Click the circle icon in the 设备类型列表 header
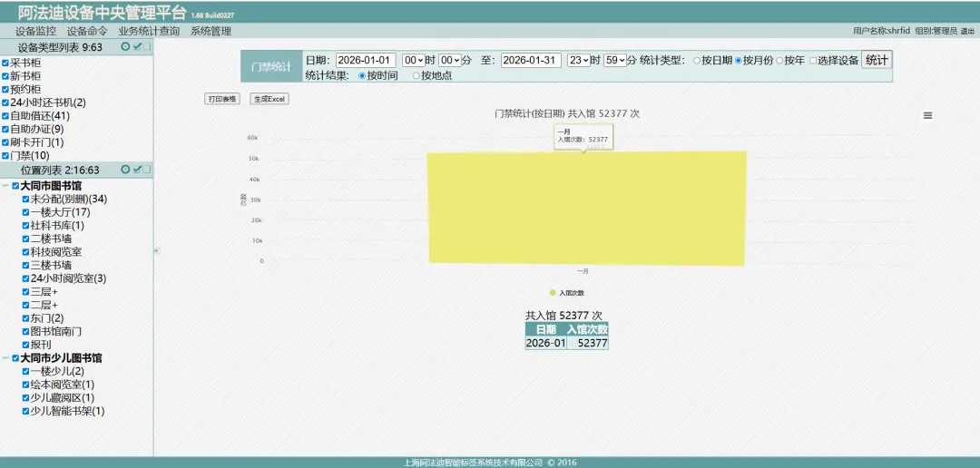Screen dimensions: 980x468 pyautogui.click(x=125, y=47)
